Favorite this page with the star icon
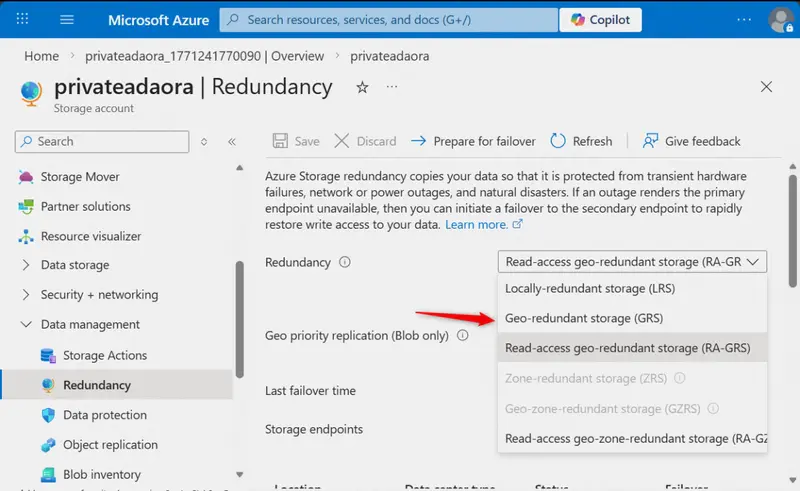800x491 pixels. [362, 87]
